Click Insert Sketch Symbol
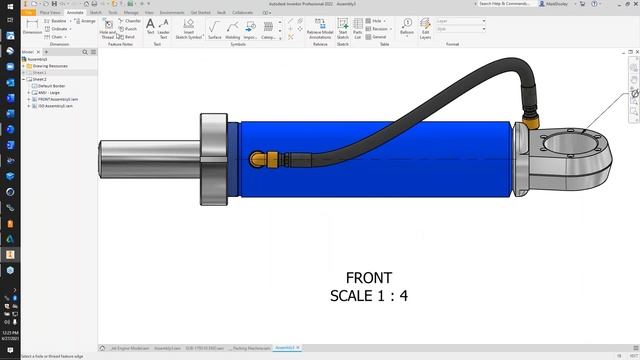640x360 pixels. point(189,29)
